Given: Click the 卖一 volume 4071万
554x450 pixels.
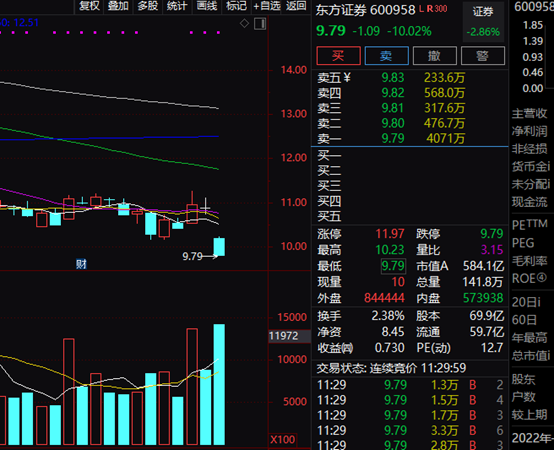Looking at the screenshot, I should point(445,138).
